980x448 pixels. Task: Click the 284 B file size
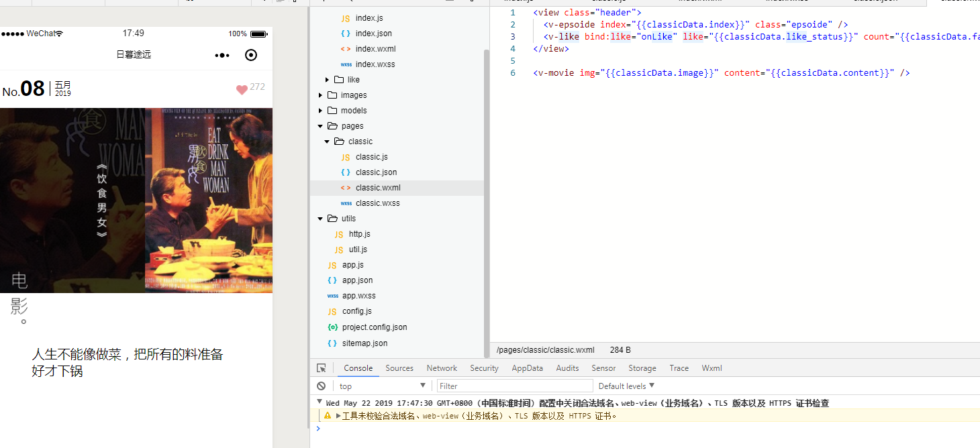coord(620,350)
